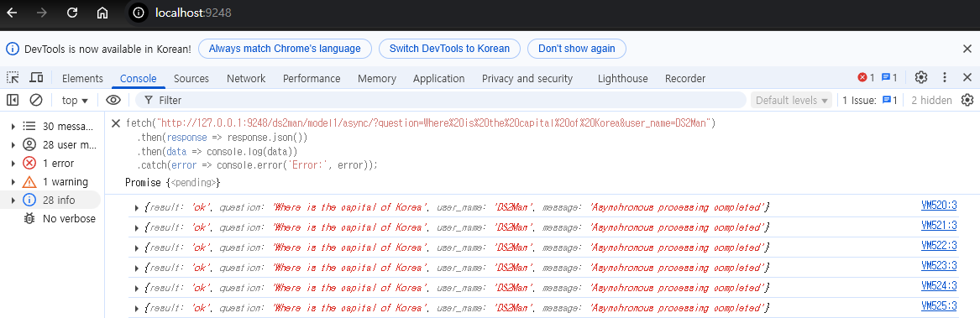Open the Recorder tab
This screenshot has height=318, width=980.
coord(685,79)
